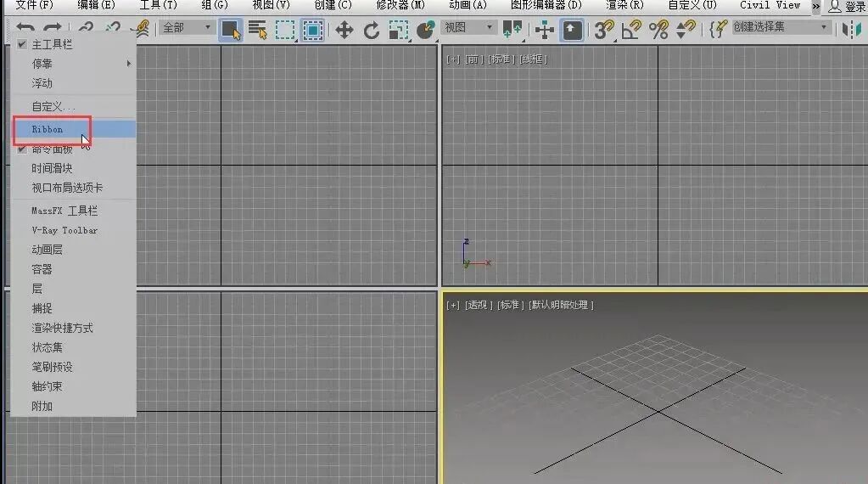Select 渲染快捷方式 in the context menu
This screenshot has width=868, height=484.
pos(73,328)
